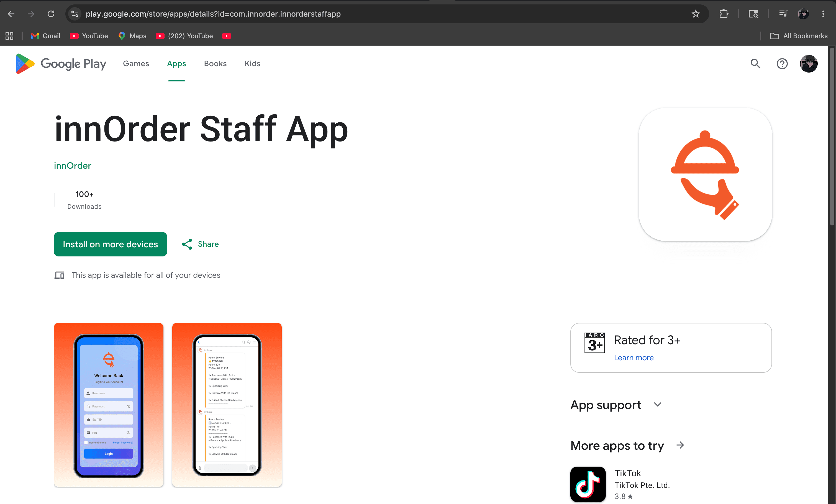
Task: Open the TikTok app icon
Action: 588,484
